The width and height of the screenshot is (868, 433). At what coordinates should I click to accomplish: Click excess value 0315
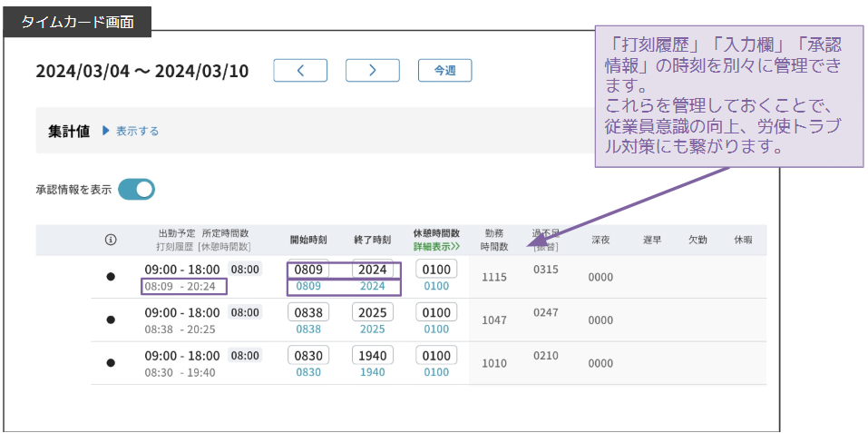(546, 270)
